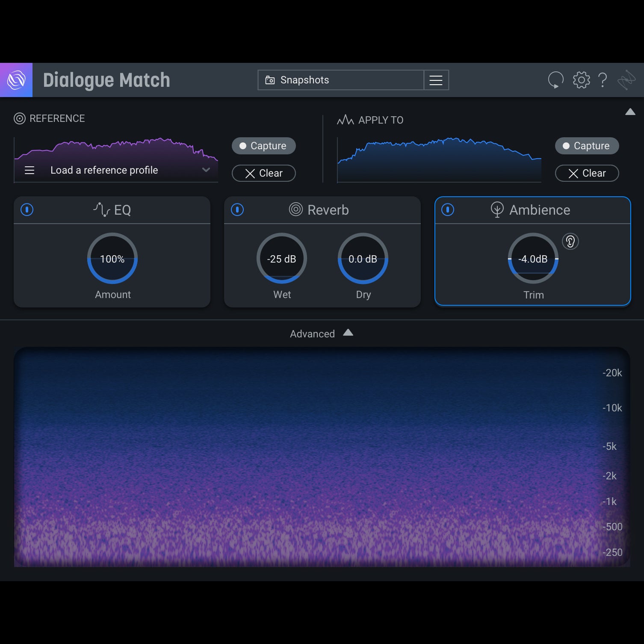Click the Ambience listen ear icon
644x644 pixels.
tap(570, 242)
